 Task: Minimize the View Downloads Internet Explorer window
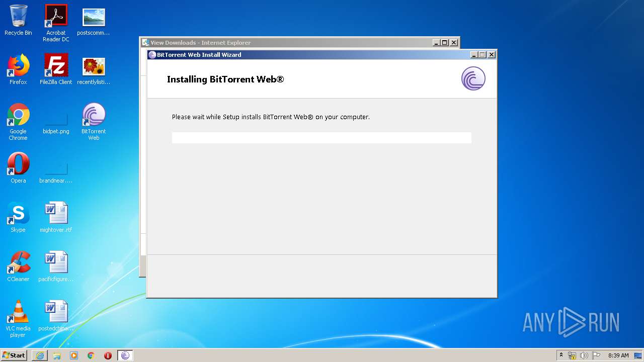click(x=436, y=43)
